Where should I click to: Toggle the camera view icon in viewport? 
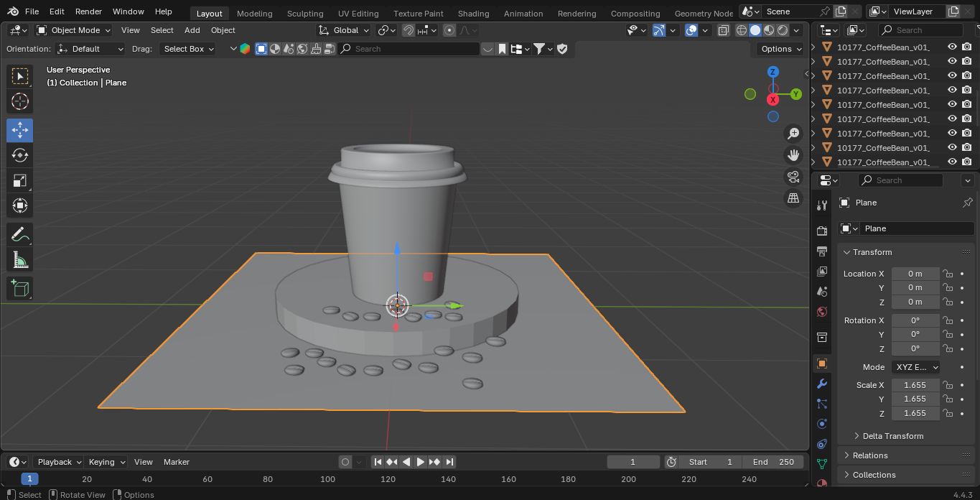point(793,177)
